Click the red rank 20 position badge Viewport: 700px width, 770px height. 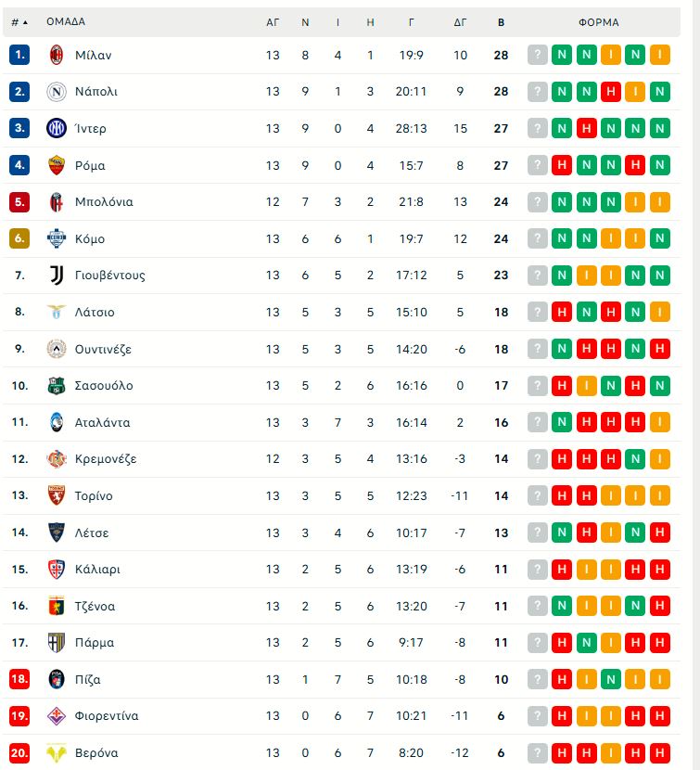click(20, 752)
